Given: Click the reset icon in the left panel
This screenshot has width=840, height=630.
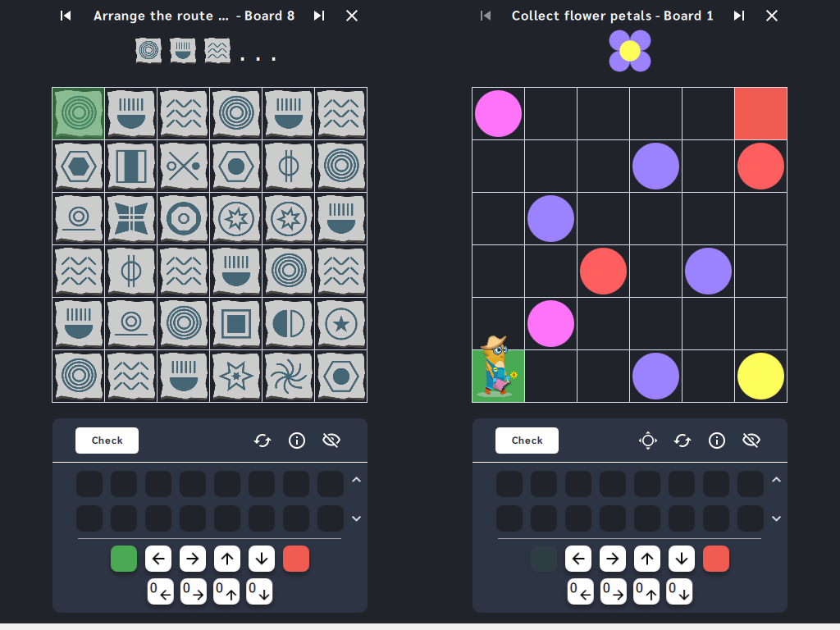Looking at the screenshot, I should pyautogui.click(x=262, y=441).
